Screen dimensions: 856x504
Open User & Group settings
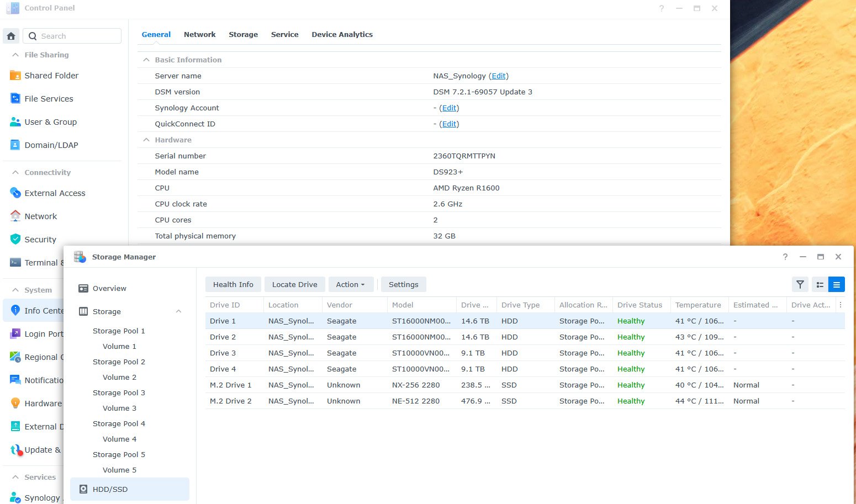pyautogui.click(x=50, y=122)
